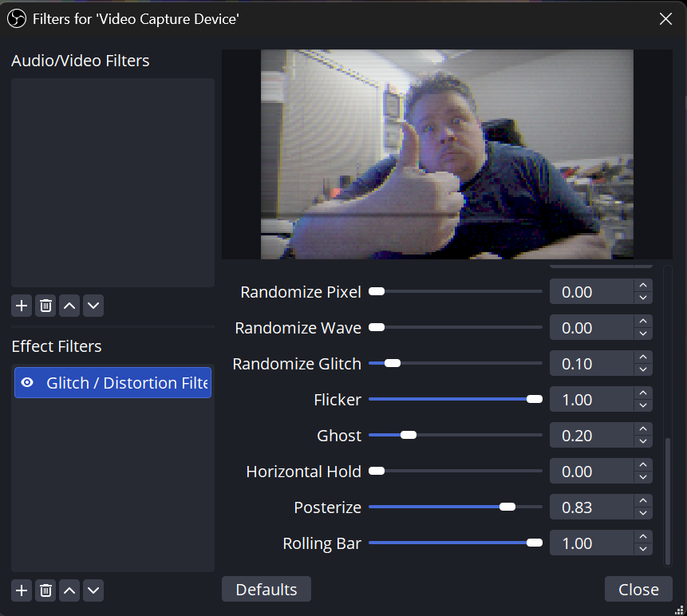Move Effect filter down in list
This screenshot has height=616, width=687.
(x=93, y=590)
